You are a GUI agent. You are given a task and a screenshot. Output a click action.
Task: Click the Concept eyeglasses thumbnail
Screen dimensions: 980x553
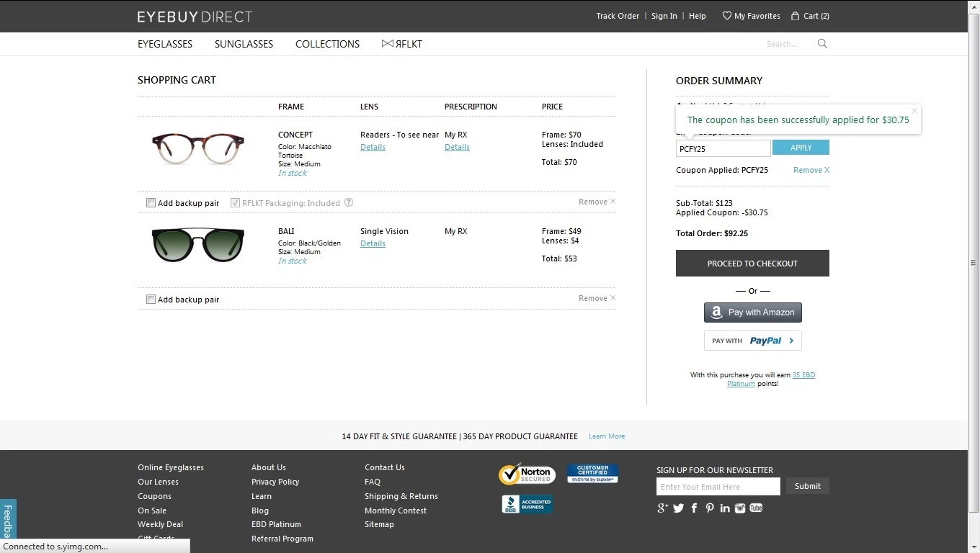pyautogui.click(x=198, y=149)
